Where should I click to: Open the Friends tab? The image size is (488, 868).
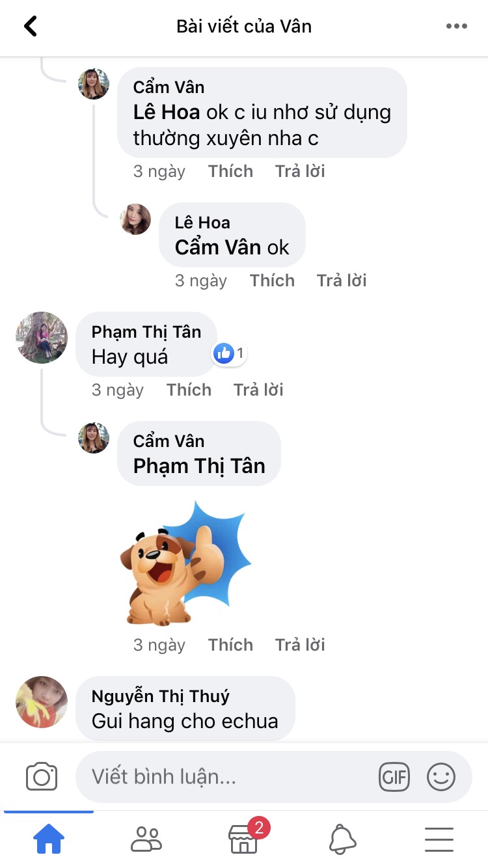click(x=146, y=839)
